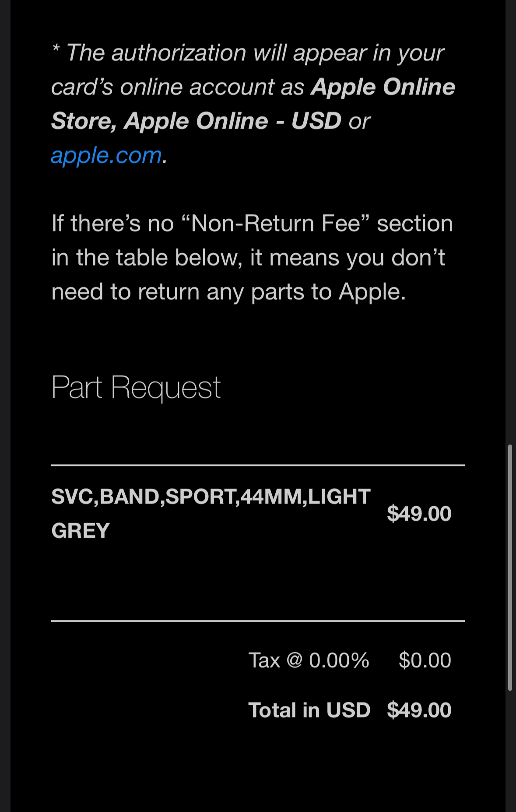This screenshot has height=812, width=516.
Task: Click the $49.00 part price
Action: pyautogui.click(x=418, y=513)
